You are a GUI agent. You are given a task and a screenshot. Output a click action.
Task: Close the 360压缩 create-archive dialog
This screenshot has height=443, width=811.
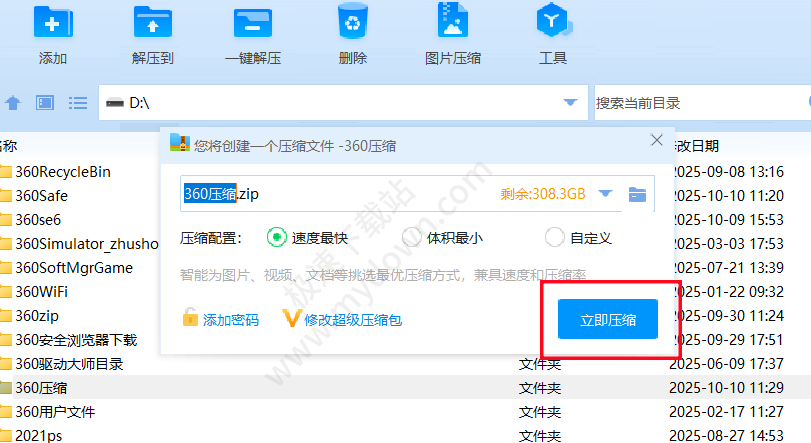point(657,140)
